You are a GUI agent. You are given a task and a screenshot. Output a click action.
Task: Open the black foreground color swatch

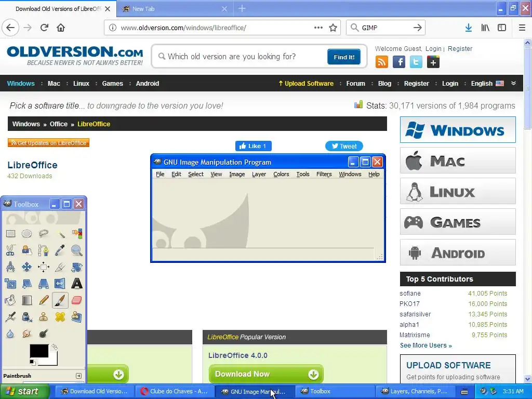(38, 351)
